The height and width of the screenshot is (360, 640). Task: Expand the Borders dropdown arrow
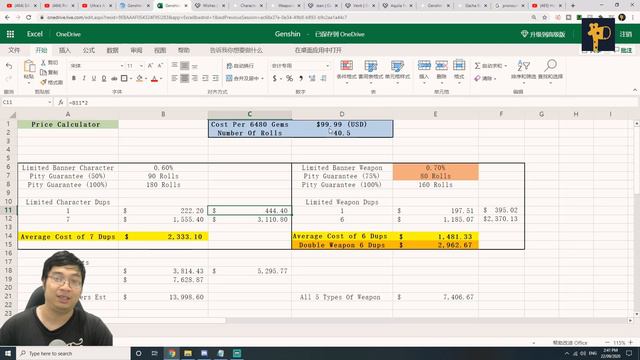pos(131,78)
